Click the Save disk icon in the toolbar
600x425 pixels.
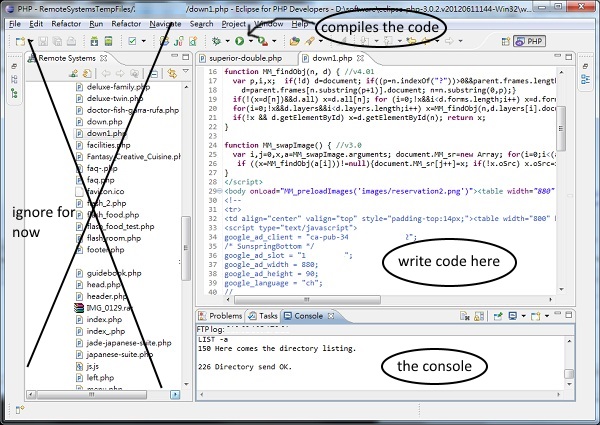[x=43, y=41]
